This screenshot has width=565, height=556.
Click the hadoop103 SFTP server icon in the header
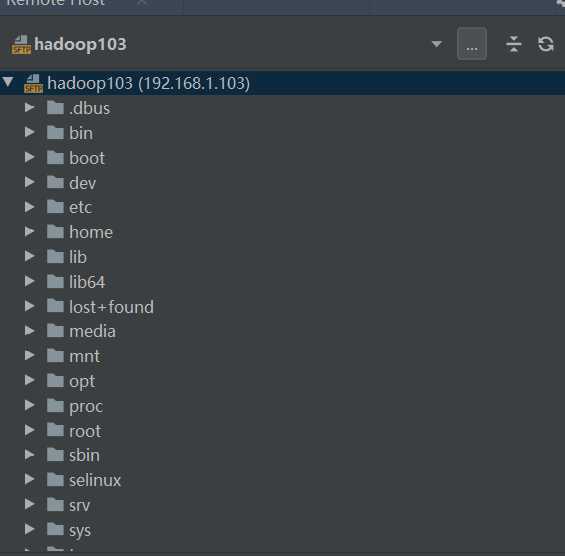(x=21, y=45)
